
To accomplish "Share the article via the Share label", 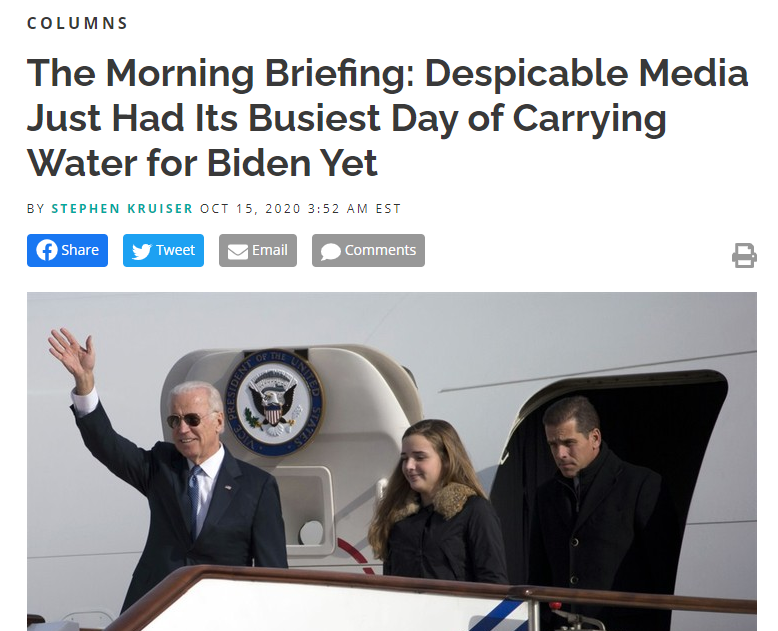I will pos(80,250).
